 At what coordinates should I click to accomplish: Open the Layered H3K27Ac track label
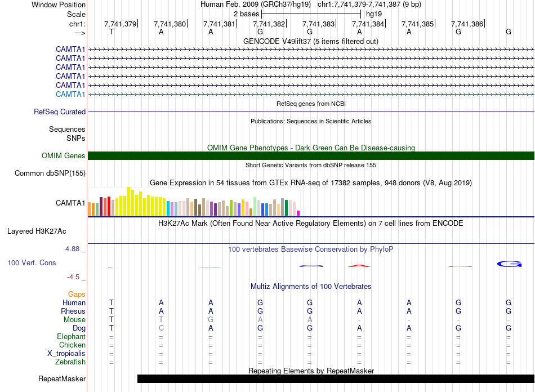point(37,231)
